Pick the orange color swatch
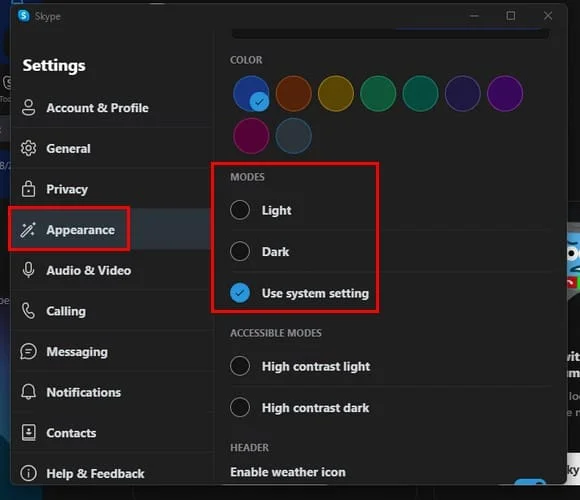This screenshot has height=500, width=580. [293, 94]
